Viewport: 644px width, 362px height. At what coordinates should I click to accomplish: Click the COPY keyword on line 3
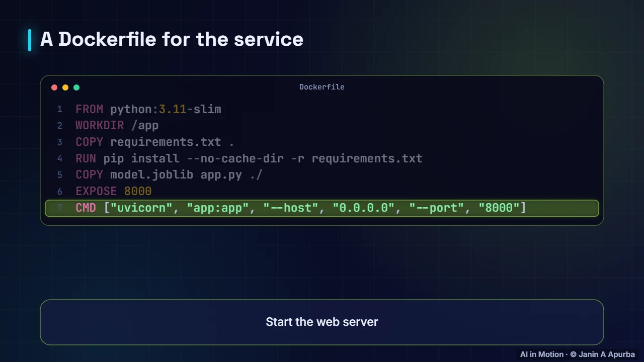pos(90,142)
